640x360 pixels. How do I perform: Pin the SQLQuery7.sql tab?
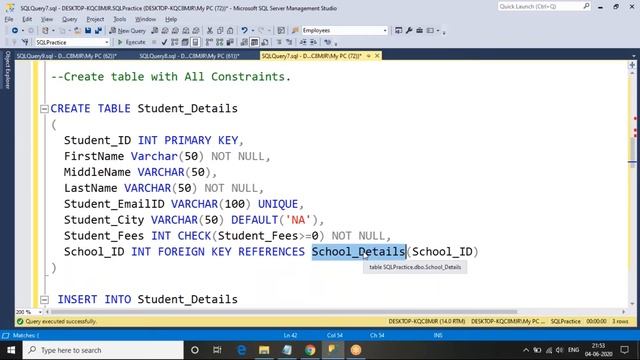pyautogui.click(x=369, y=56)
